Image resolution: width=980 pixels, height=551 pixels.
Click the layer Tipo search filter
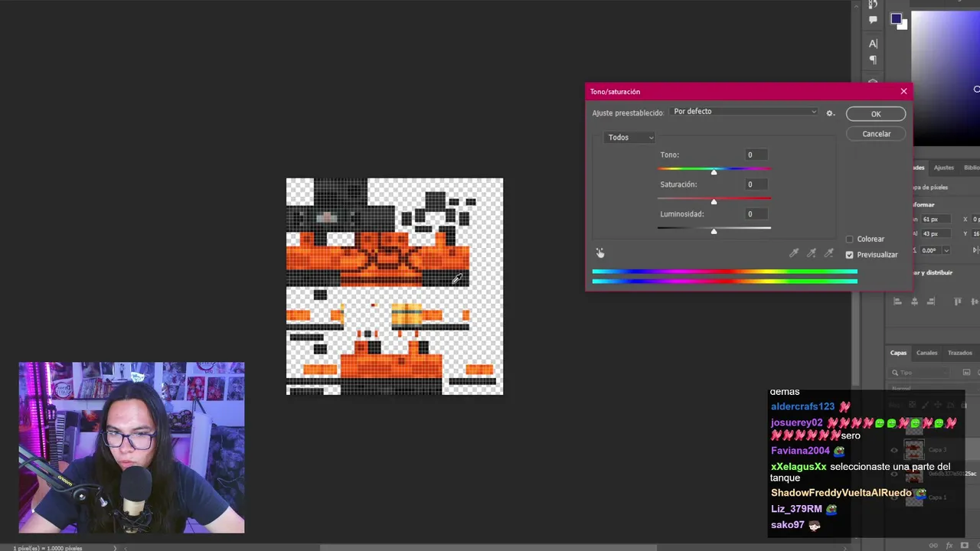(921, 373)
